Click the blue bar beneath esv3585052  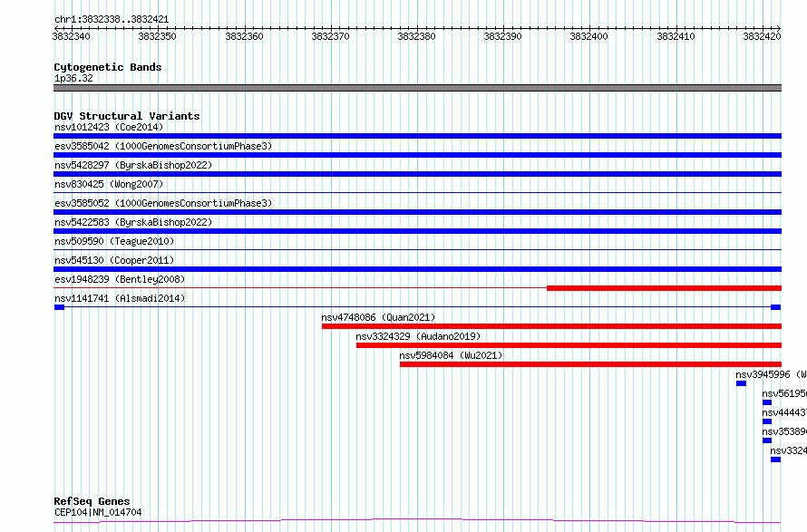tap(417, 212)
